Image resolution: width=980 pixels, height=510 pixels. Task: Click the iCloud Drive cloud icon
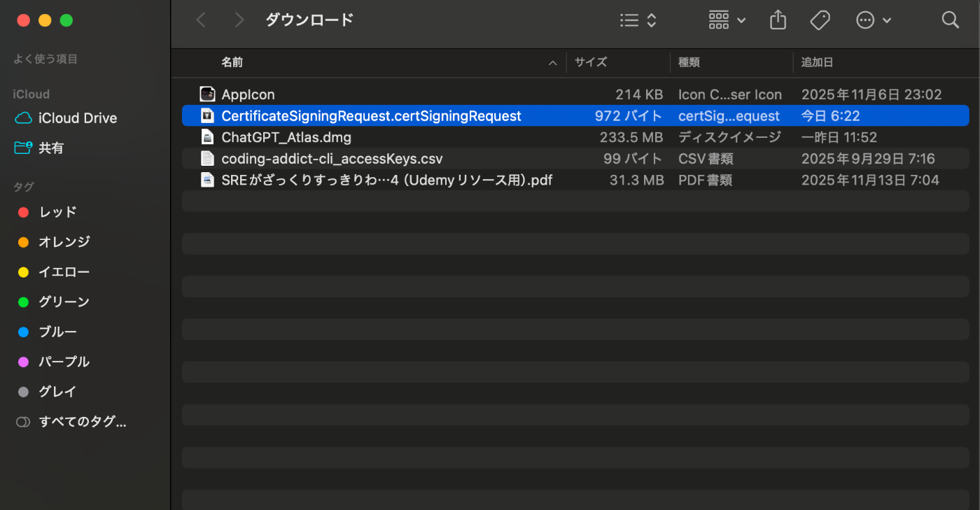coord(23,118)
